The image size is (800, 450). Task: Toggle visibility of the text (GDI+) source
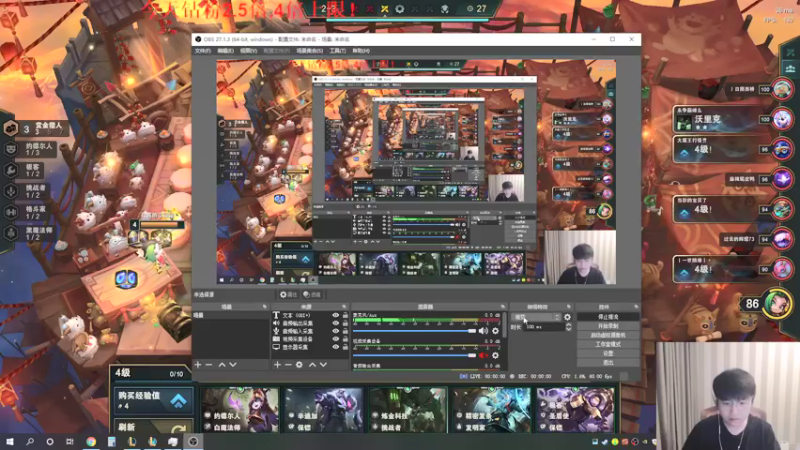(336, 315)
